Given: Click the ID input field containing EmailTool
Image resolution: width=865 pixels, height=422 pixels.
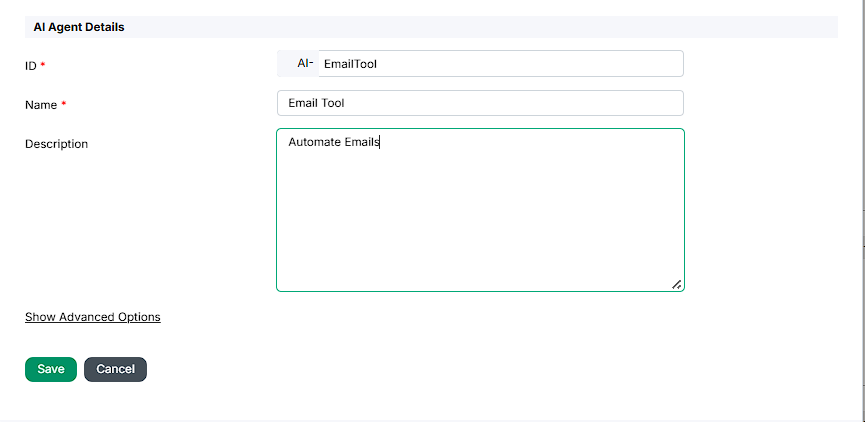Looking at the screenshot, I should [500, 64].
